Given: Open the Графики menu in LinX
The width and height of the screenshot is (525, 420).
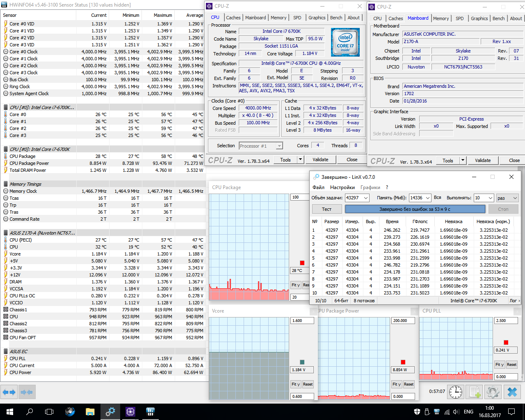Looking at the screenshot, I should tap(370, 187).
